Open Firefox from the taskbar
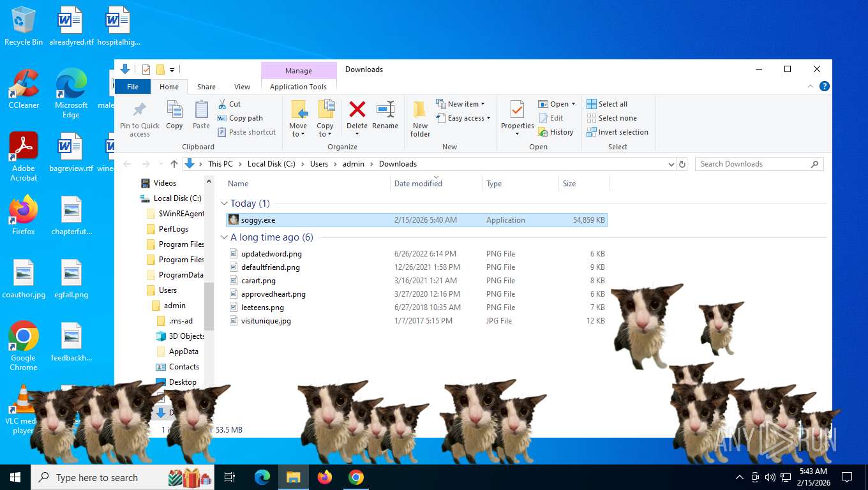Viewport: 868px width, 490px height. coord(325,477)
